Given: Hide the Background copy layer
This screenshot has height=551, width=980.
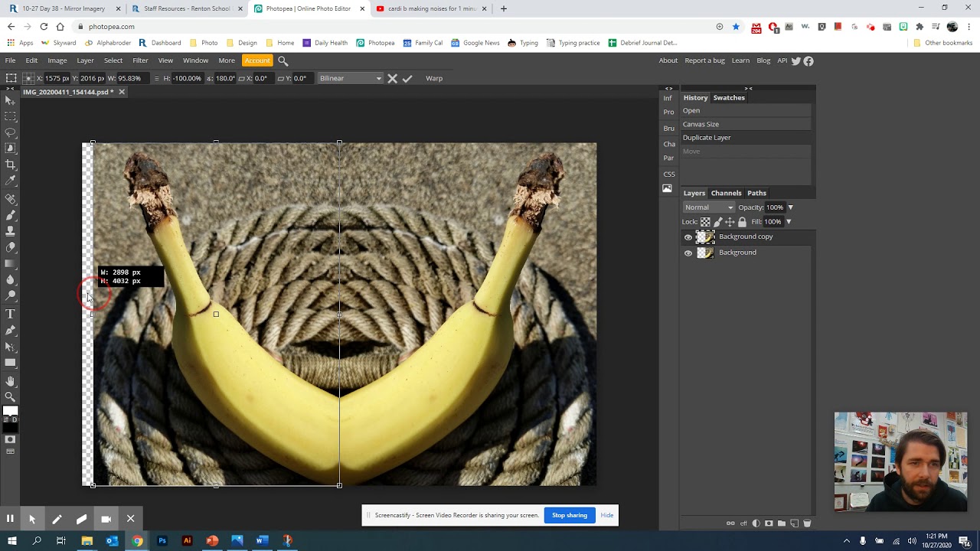Looking at the screenshot, I should [688, 237].
